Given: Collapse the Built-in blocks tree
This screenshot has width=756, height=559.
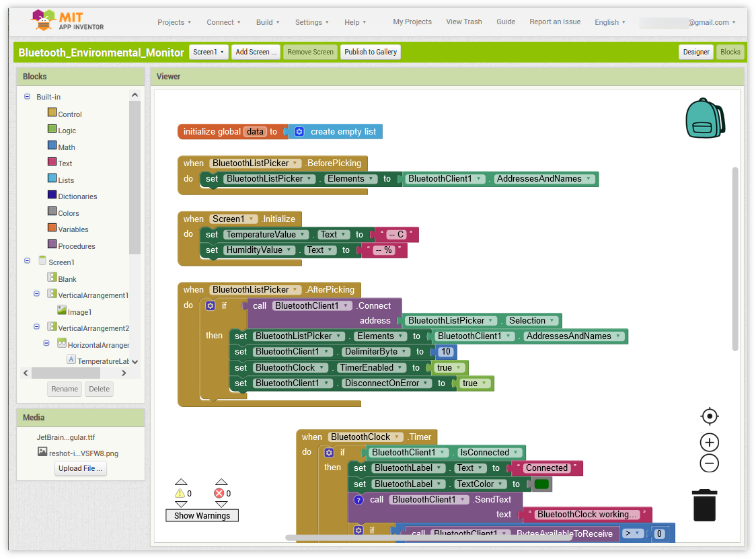Looking at the screenshot, I should [x=27, y=96].
